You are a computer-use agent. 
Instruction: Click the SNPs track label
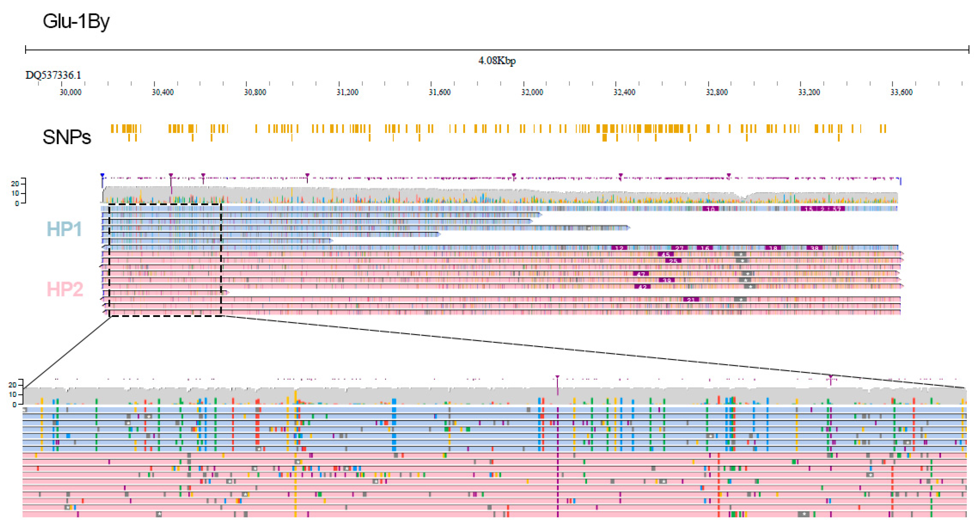coord(67,137)
